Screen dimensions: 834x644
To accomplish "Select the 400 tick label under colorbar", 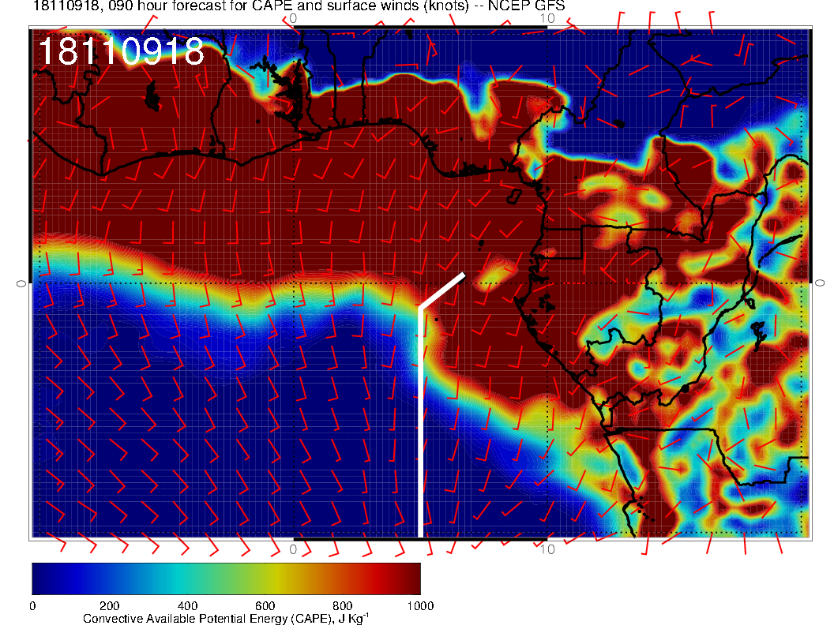I will [x=187, y=605].
